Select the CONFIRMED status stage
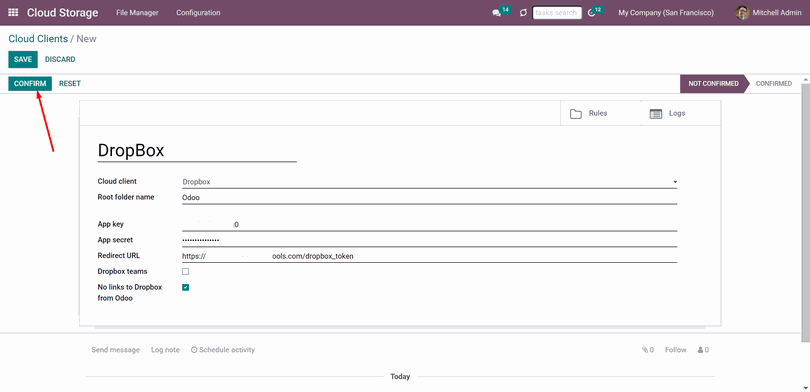The image size is (810, 392). point(773,84)
